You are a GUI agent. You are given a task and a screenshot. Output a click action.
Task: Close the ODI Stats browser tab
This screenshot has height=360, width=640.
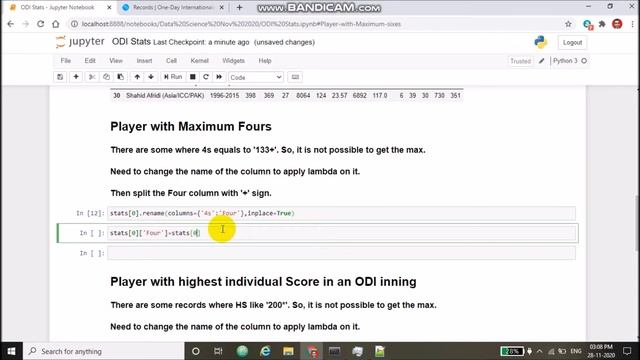click(109, 7)
